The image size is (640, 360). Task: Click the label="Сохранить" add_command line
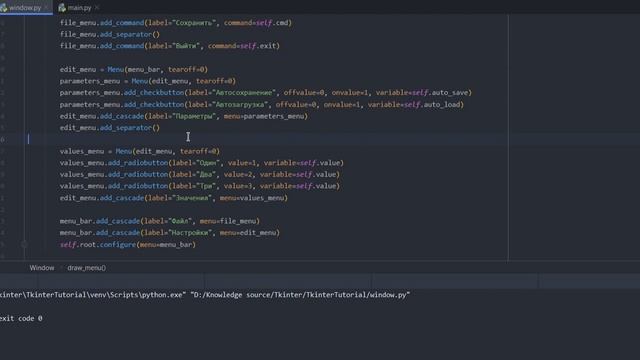tap(176, 23)
